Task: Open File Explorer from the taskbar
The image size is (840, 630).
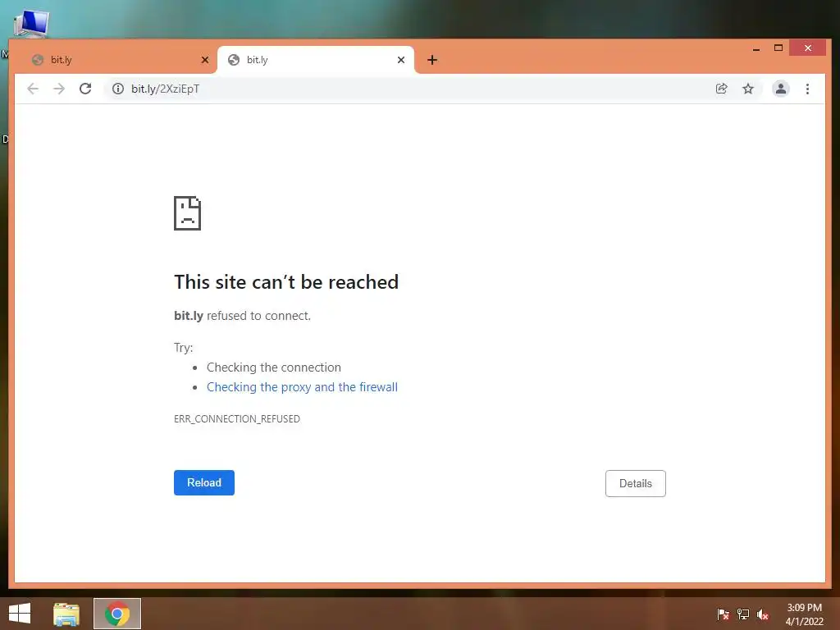Action: 66,614
